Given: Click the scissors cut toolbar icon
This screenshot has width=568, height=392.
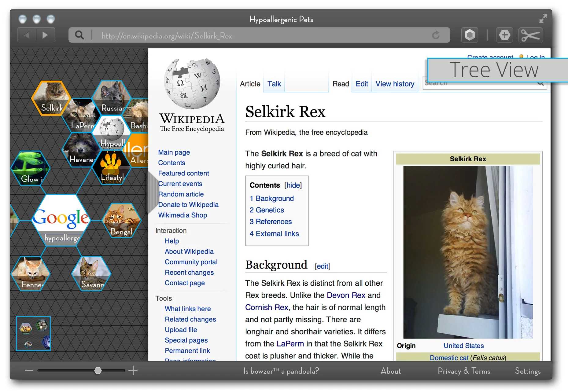Looking at the screenshot, I should [x=530, y=35].
